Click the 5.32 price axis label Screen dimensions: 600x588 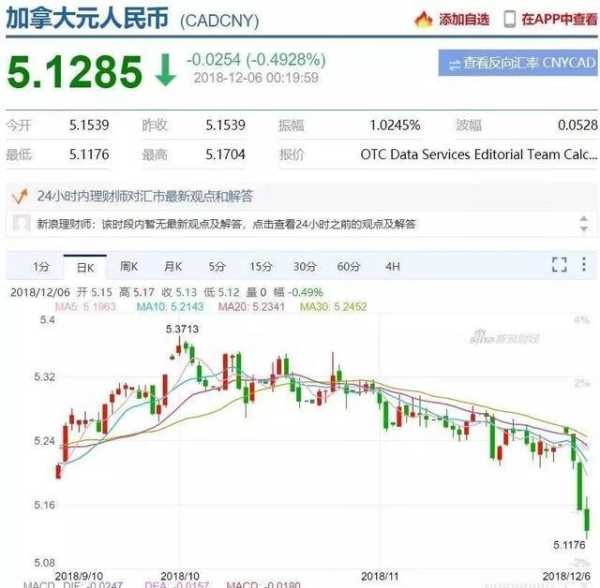pos(44,377)
